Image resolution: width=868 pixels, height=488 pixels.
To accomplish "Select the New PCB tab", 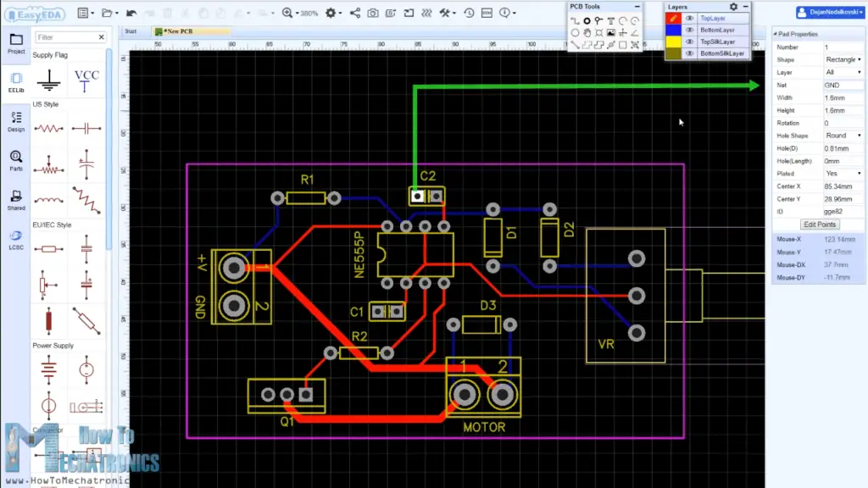I will [x=178, y=30].
